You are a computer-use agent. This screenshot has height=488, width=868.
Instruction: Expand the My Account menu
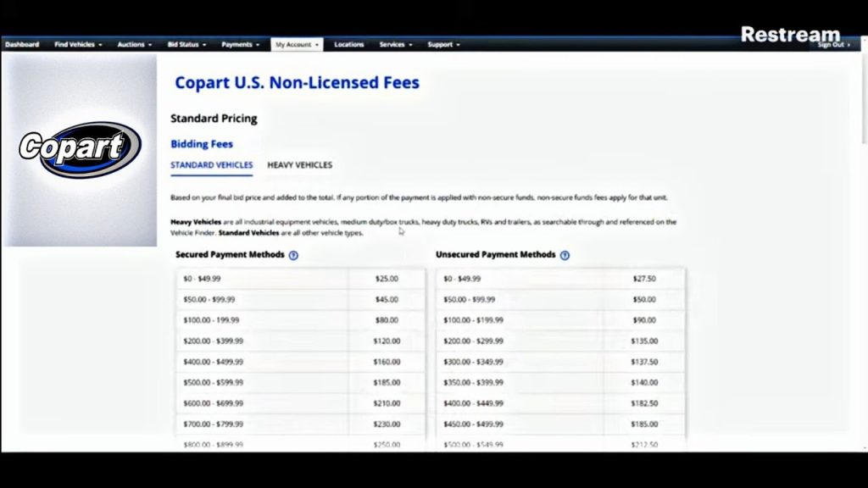(x=297, y=45)
